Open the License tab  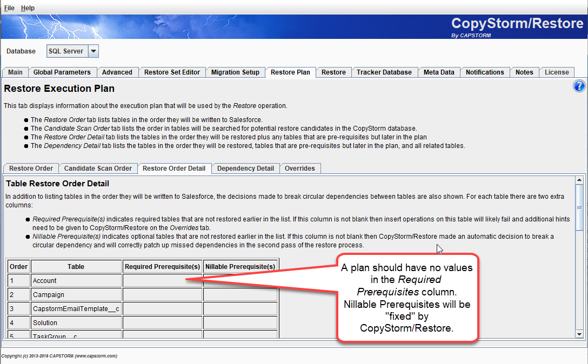(557, 72)
